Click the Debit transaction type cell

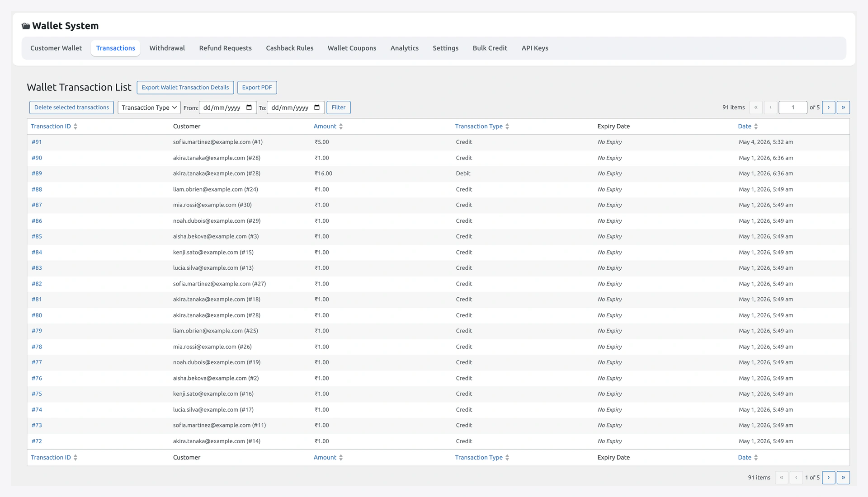tap(463, 173)
